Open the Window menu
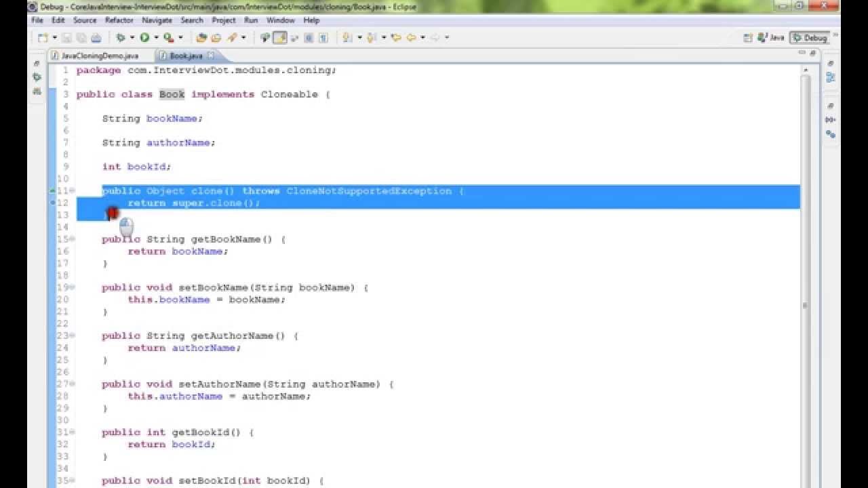The image size is (868, 488). click(x=280, y=20)
